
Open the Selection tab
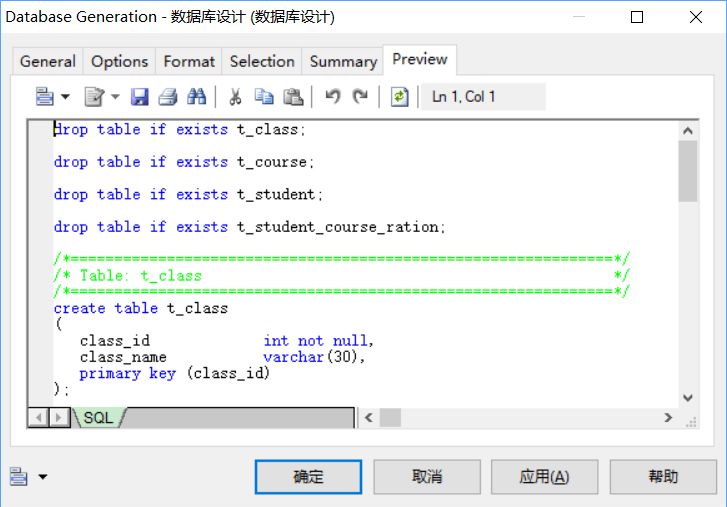pos(262,61)
